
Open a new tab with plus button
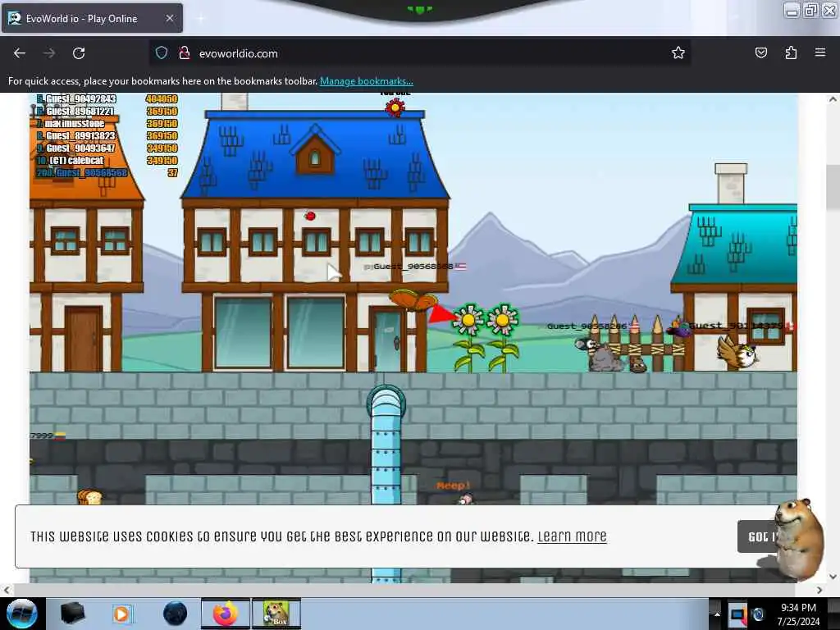tap(201, 18)
